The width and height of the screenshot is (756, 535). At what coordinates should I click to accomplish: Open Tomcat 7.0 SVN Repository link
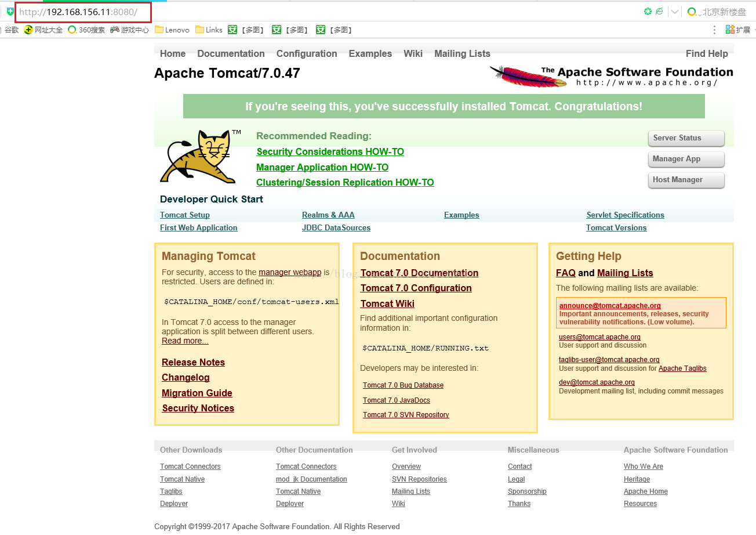pyautogui.click(x=406, y=415)
